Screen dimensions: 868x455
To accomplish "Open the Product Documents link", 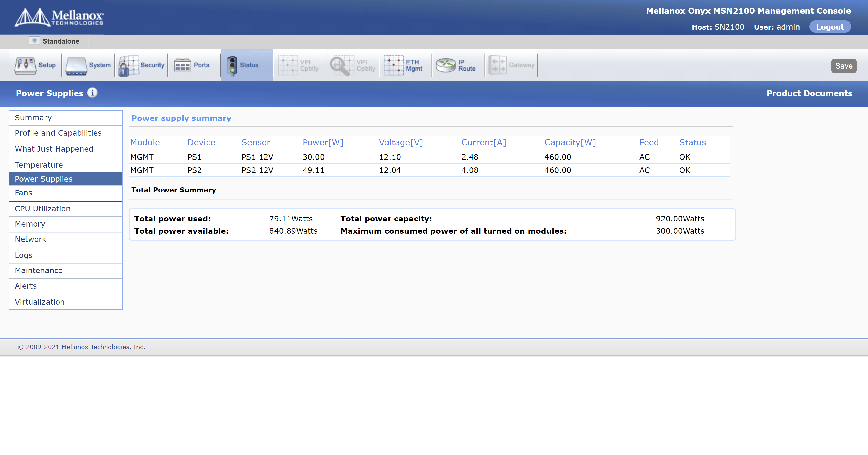I will point(809,93).
